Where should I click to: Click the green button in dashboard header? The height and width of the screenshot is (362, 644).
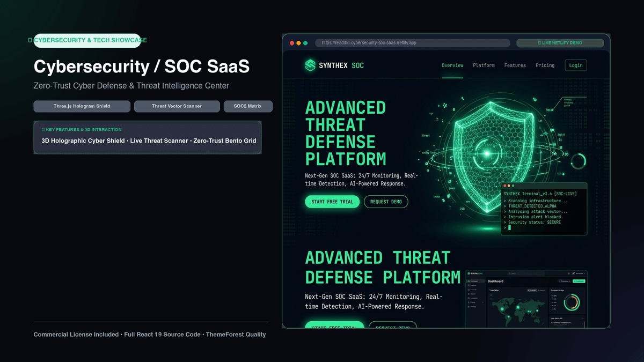[x=579, y=281]
